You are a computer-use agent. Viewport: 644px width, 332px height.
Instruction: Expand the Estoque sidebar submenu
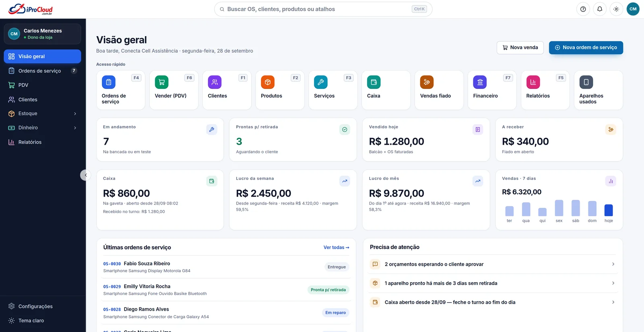coord(43,113)
